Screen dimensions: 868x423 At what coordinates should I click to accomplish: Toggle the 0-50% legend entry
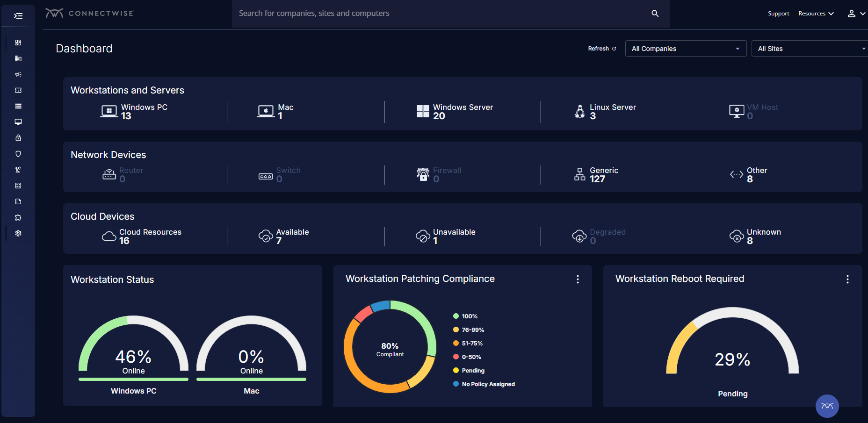(x=467, y=357)
